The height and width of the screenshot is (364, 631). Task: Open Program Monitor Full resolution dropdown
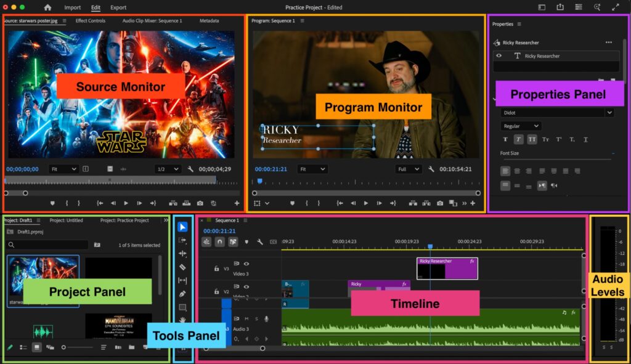click(408, 169)
